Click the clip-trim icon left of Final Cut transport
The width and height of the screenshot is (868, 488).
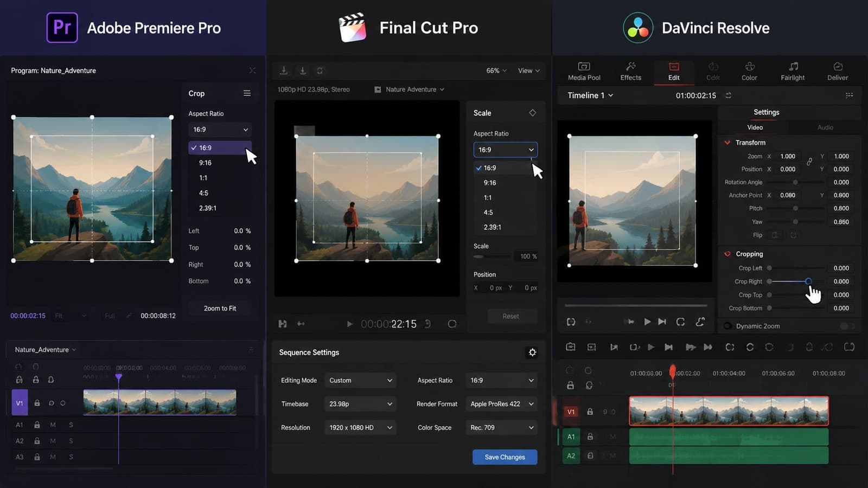[283, 324]
